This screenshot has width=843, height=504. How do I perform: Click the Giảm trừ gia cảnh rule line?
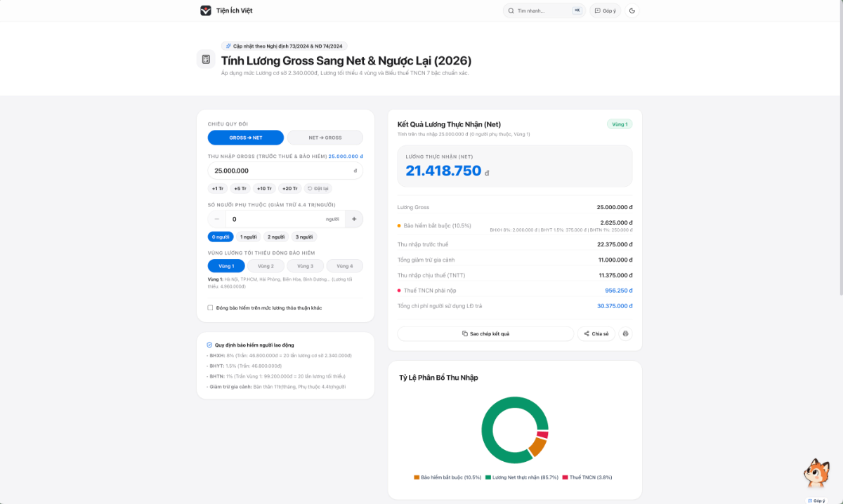click(276, 387)
